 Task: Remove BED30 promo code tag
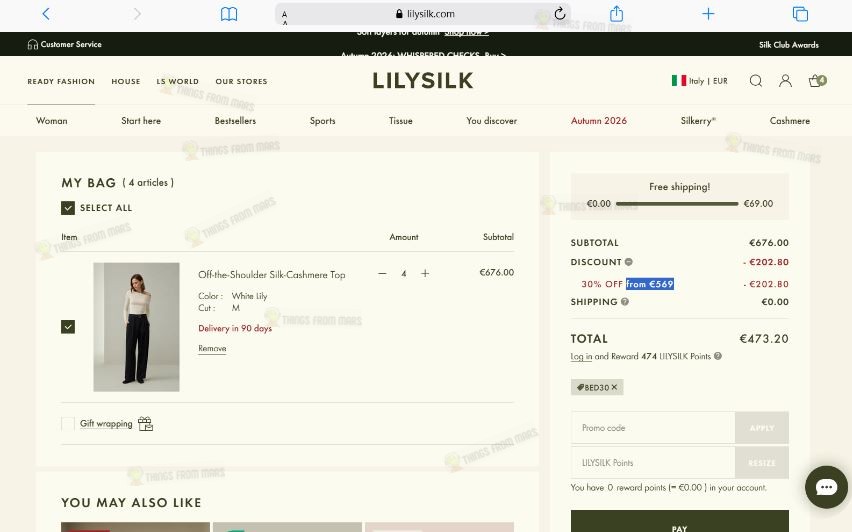coord(614,387)
